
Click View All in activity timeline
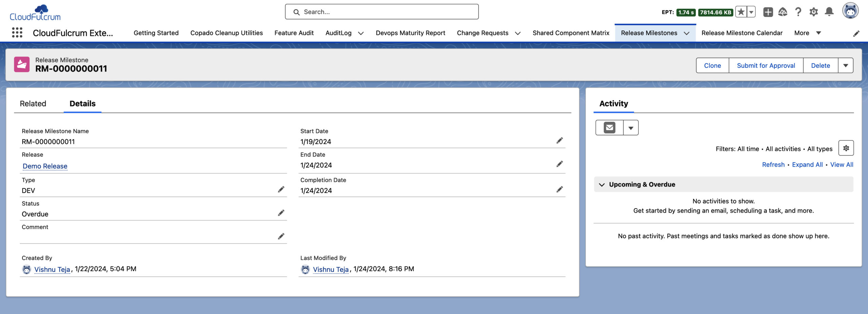(x=842, y=164)
